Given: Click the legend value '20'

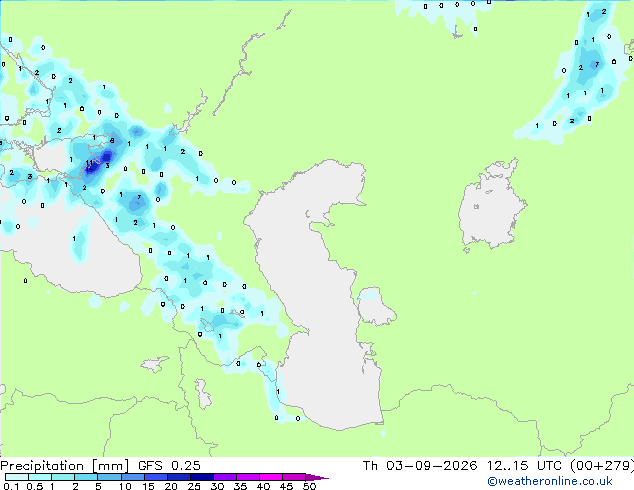Looking at the screenshot, I should 171,486.
